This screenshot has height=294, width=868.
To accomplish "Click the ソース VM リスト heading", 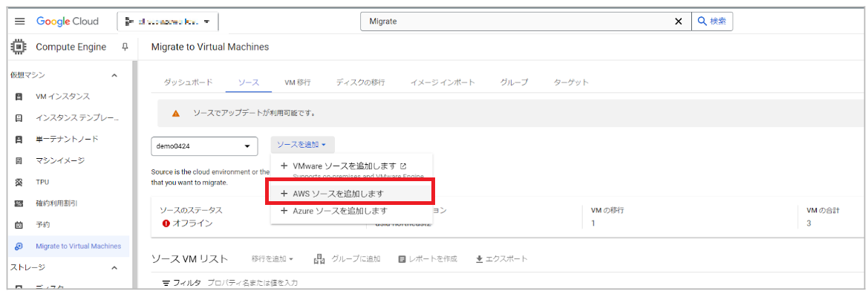I will 189,258.
